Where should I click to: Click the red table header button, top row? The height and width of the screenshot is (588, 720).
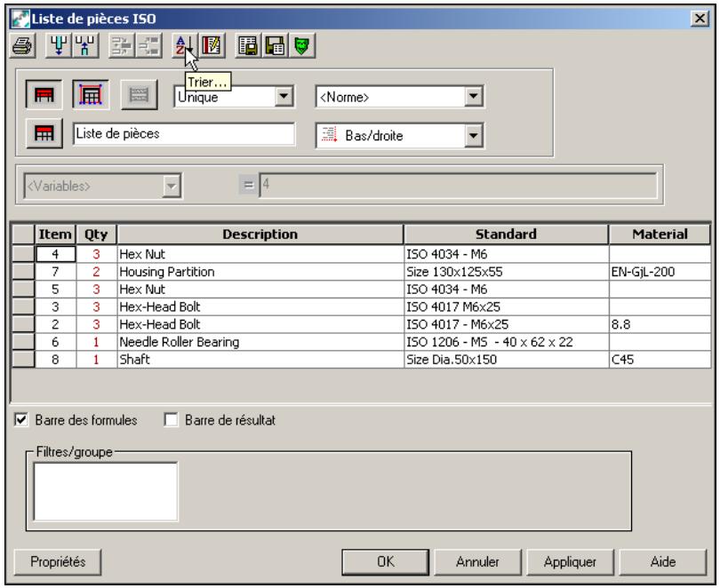(x=44, y=95)
